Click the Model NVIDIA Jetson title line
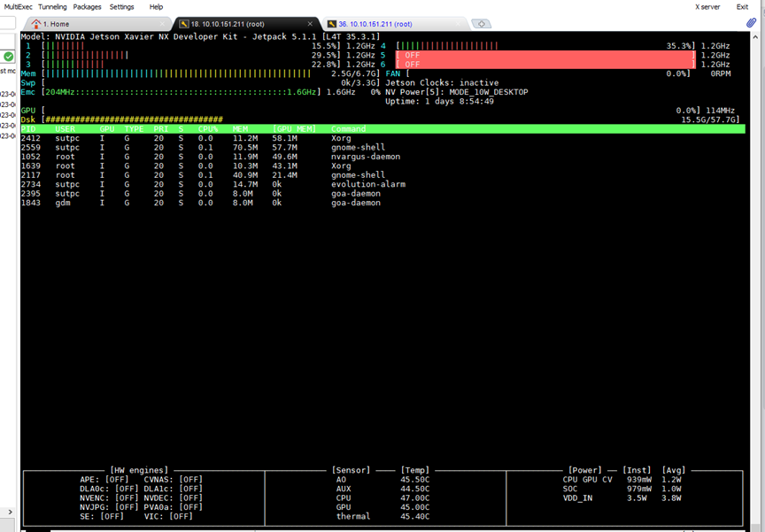765x532 pixels. tap(200, 36)
